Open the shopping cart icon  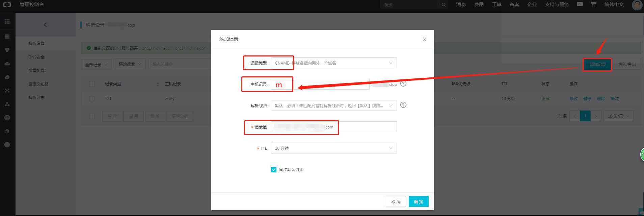(593, 4)
